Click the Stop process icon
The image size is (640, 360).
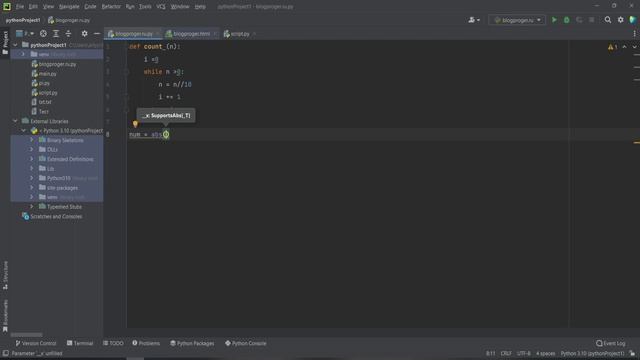pyautogui.click(x=591, y=20)
